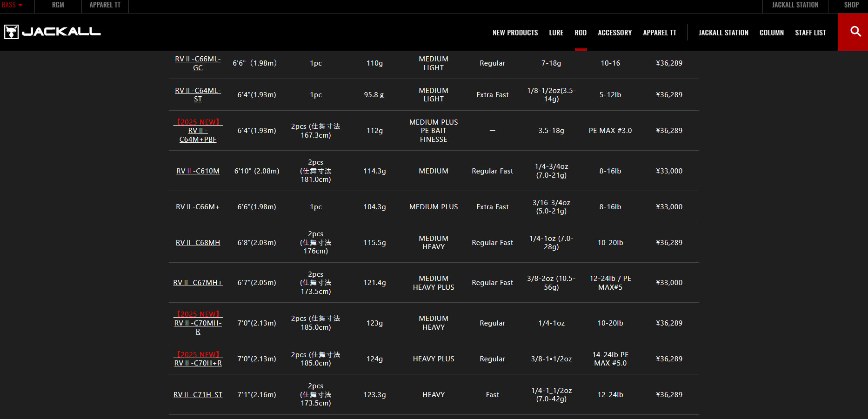Click the 12-24lb line cell
This screenshot has width=868, height=419.
point(610,395)
